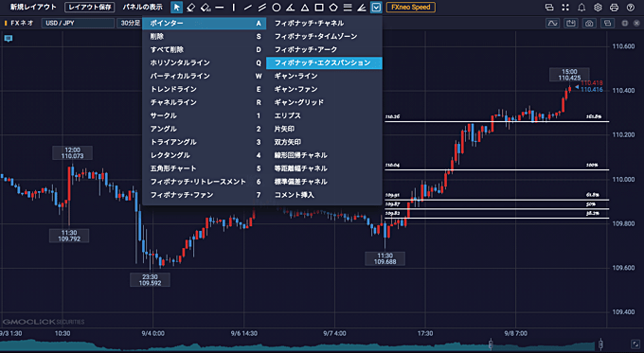Select the Fibonacci retracement toolbar icon
This screenshot has height=353, width=644.
(348, 8)
